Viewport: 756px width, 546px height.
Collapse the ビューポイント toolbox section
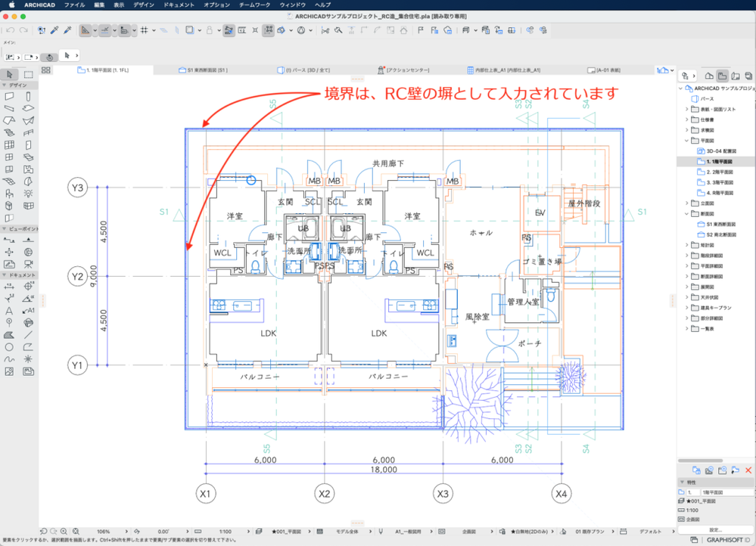click(5, 229)
